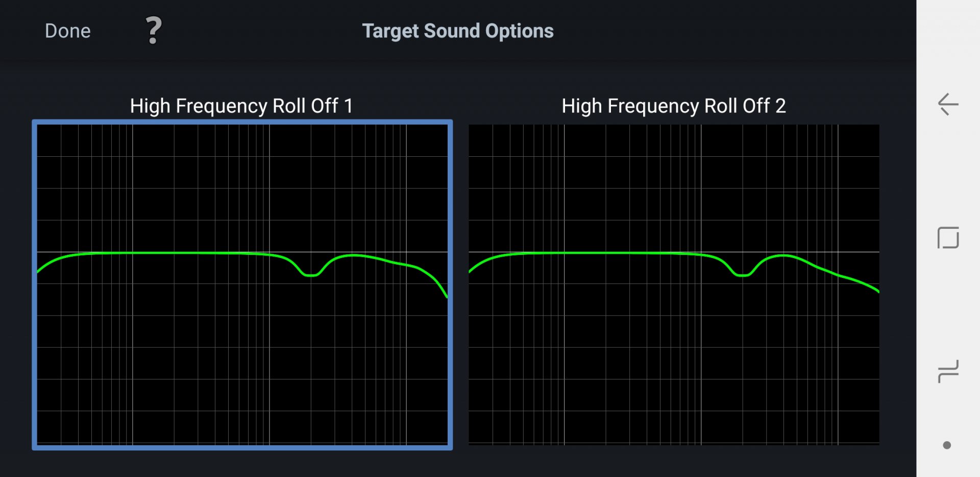
Task: Click the dip in Roll Off 2 curve
Action: coord(742,275)
